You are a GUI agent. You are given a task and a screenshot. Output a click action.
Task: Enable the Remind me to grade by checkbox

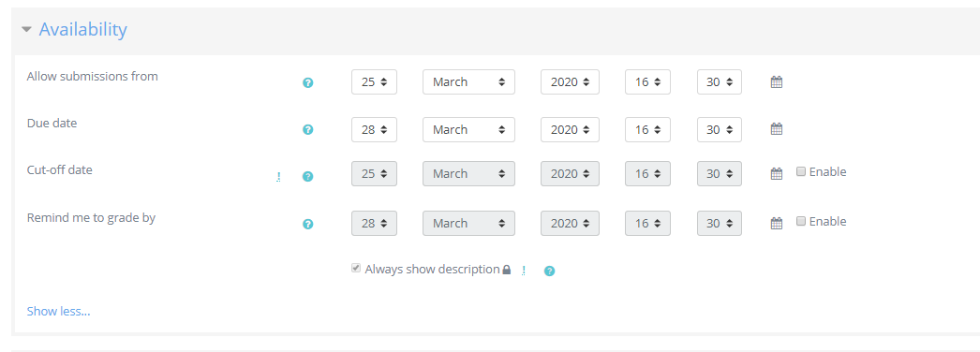[801, 221]
